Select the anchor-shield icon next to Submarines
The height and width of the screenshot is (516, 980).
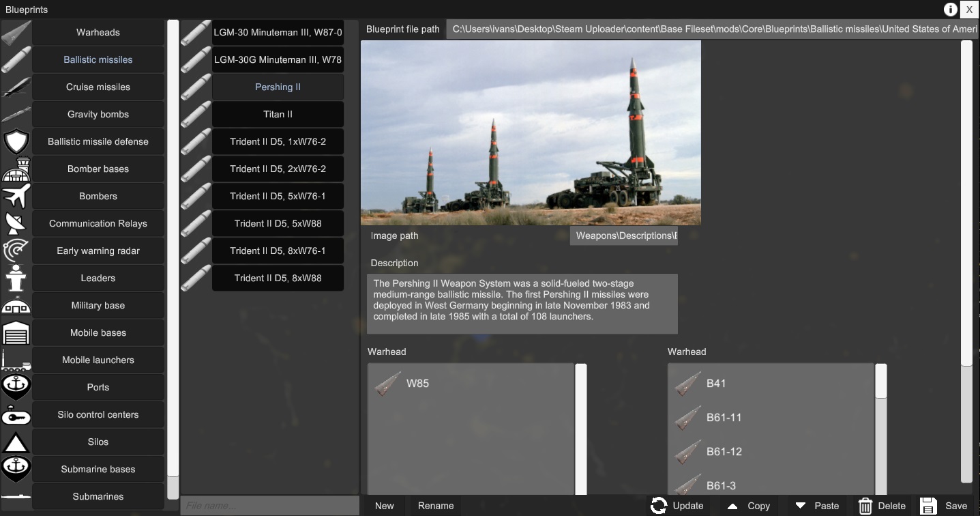pos(16,469)
